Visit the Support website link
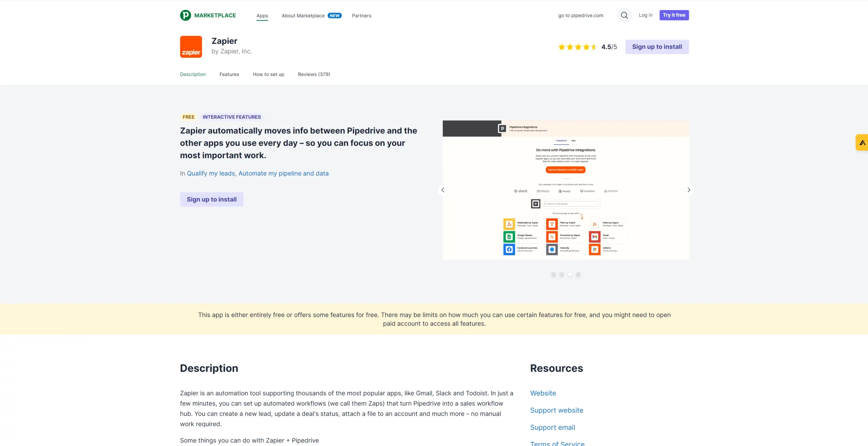 pos(556,410)
